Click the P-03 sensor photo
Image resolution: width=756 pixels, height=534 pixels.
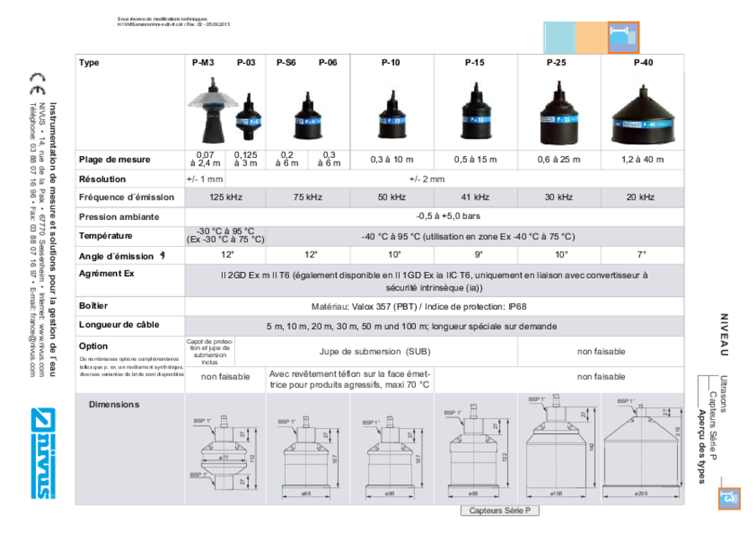click(x=249, y=117)
